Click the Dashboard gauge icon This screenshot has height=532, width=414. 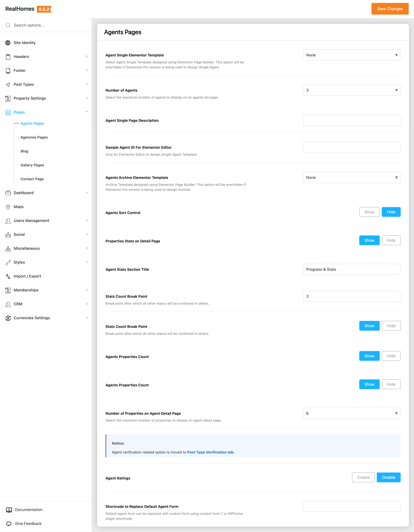8,193
